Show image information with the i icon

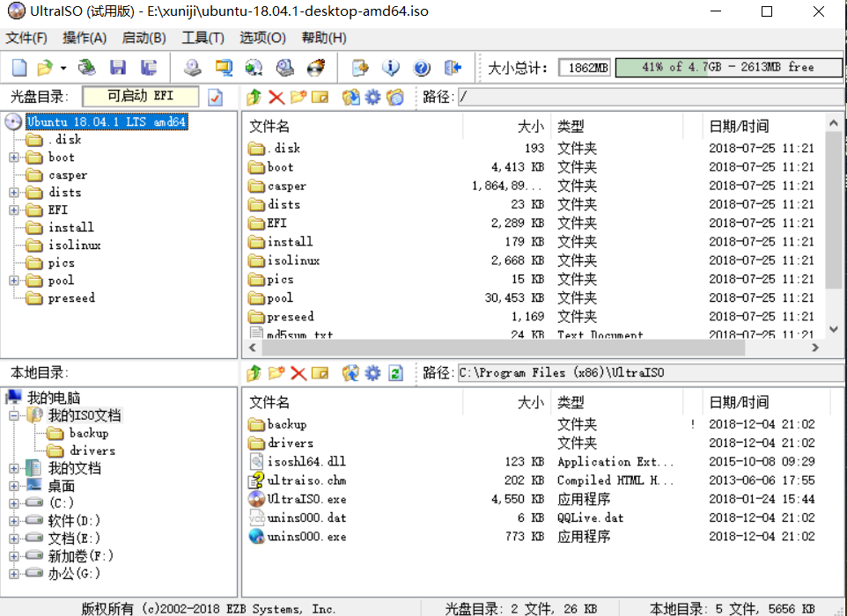390,67
